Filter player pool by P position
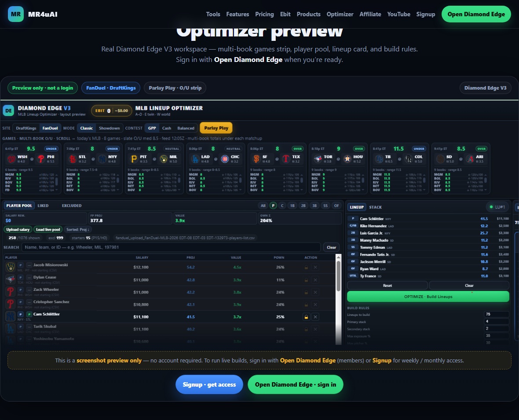Viewport: 519px width, 420px height. (x=273, y=206)
